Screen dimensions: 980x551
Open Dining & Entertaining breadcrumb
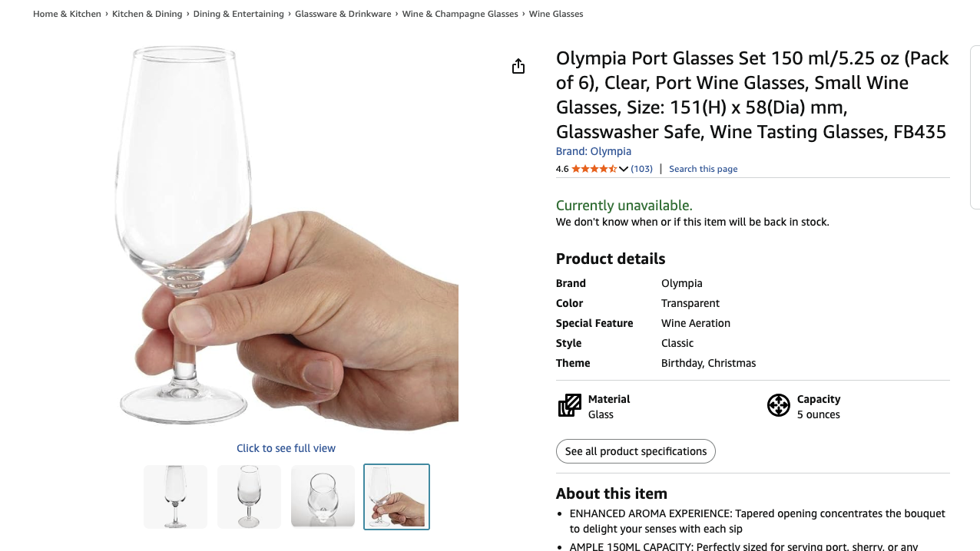point(238,14)
